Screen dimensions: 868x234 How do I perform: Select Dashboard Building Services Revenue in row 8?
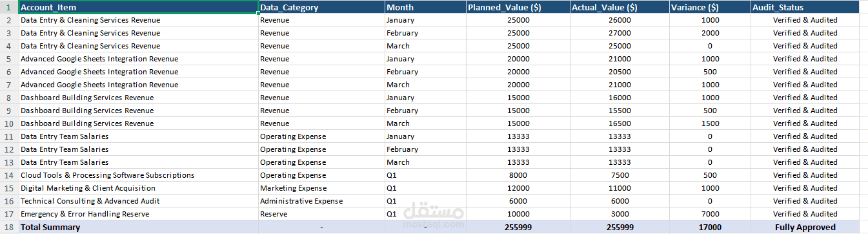tap(138, 98)
